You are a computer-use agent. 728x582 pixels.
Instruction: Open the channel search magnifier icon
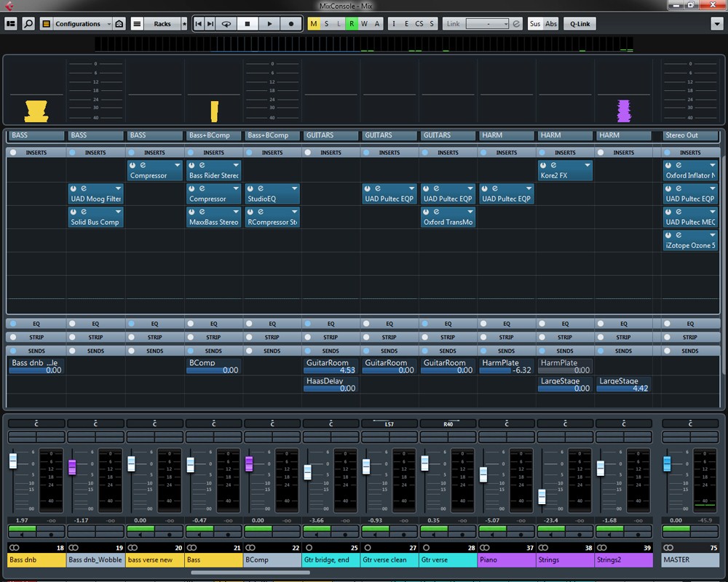point(28,24)
